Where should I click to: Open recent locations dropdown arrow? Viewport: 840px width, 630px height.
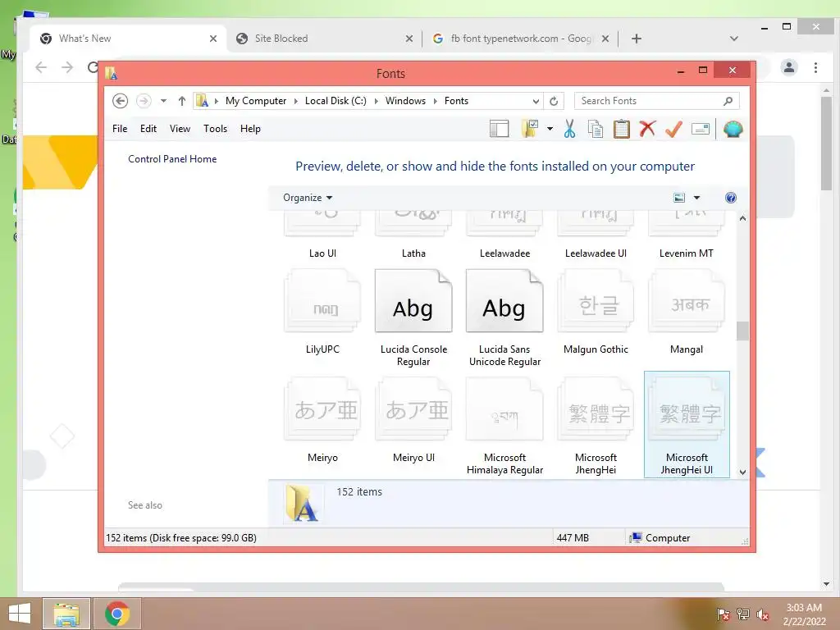(163, 101)
